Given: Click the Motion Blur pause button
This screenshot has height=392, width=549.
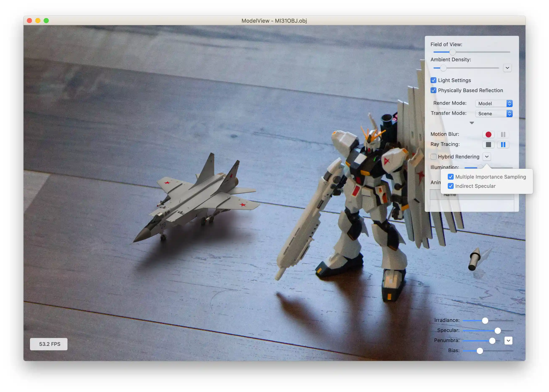Looking at the screenshot, I should click(503, 135).
